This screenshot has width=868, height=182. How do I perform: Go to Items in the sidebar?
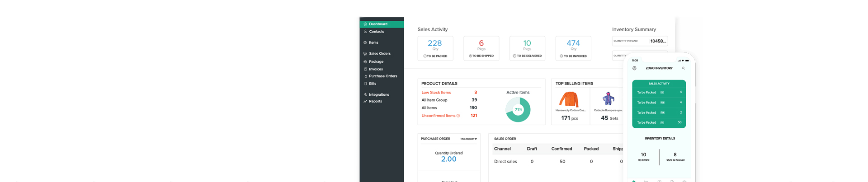click(373, 43)
